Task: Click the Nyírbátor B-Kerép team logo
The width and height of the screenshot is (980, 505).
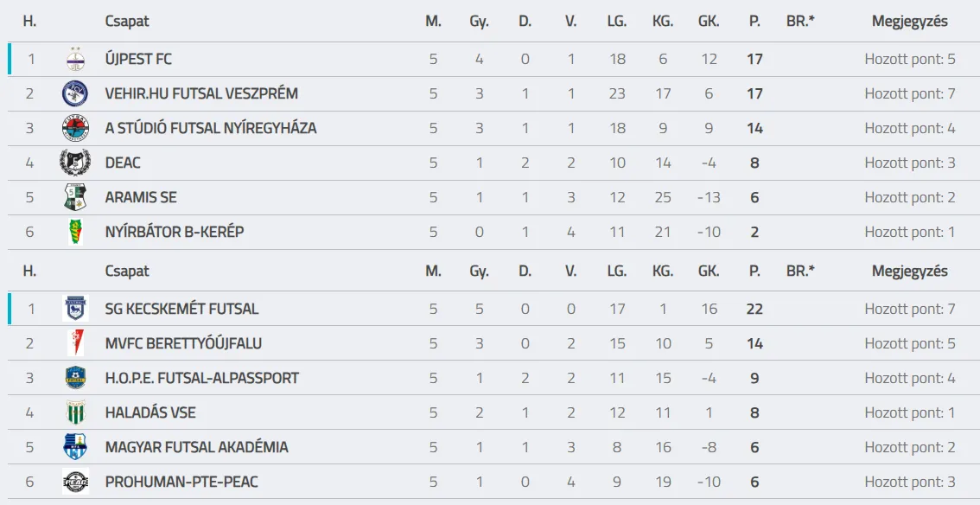Action: [75, 232]
